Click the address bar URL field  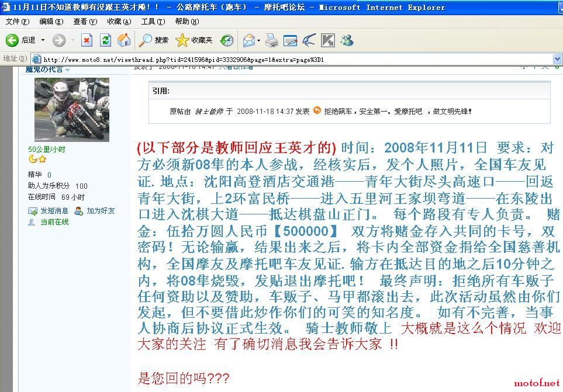pyautogui.click(x=296, y=60)
